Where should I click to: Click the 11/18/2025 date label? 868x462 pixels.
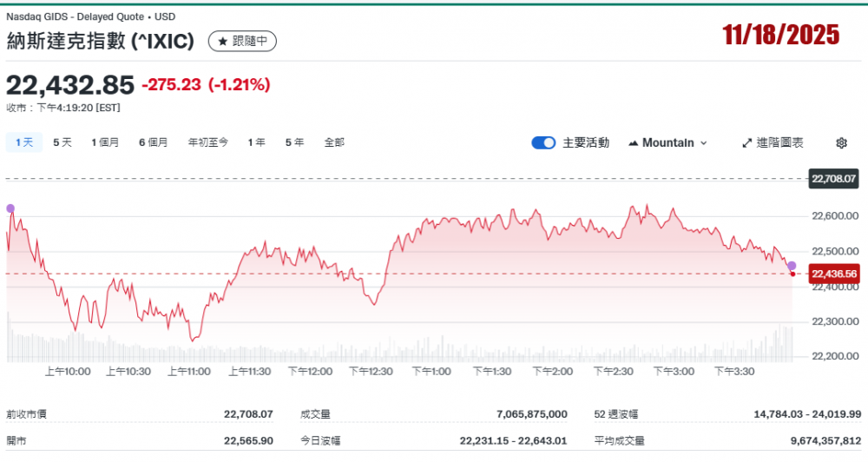(781, 35)
